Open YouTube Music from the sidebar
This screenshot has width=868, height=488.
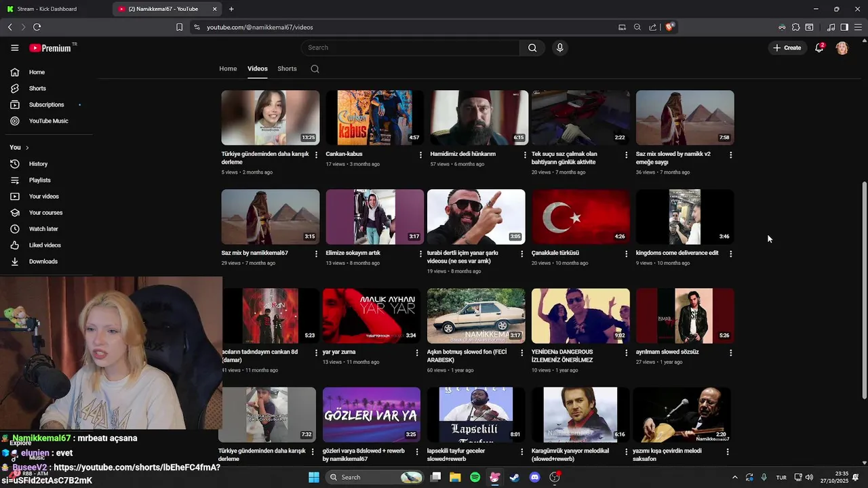click(48, 121)
